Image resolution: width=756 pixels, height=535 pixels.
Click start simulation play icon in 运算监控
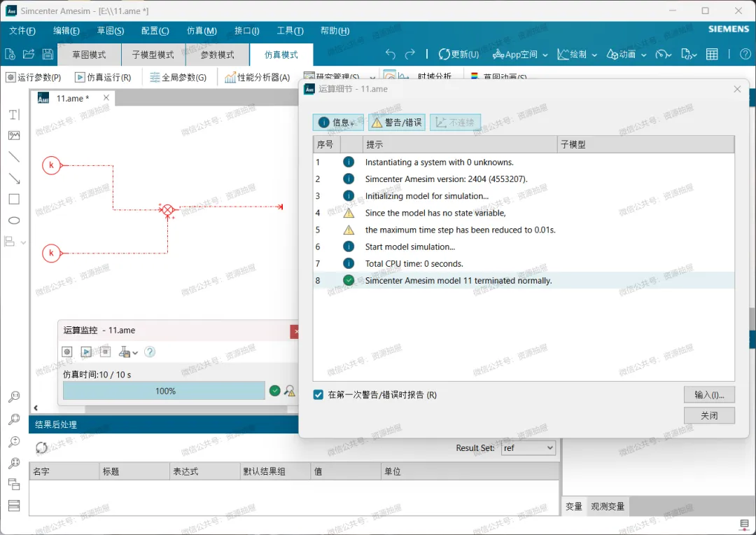click(86, 352)
